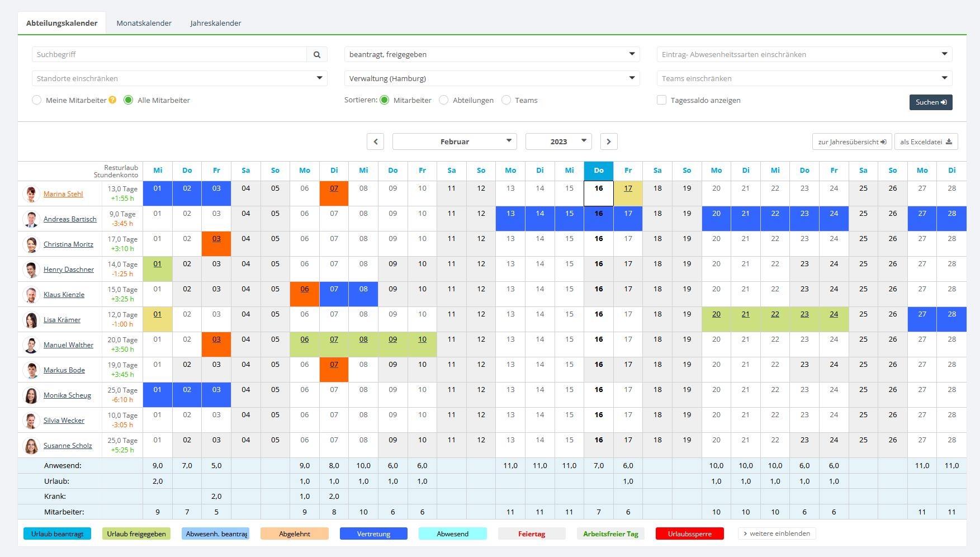Click 'Urlaubssperre' red legend swatch
The width and height of the screenshot is (980, 557).
click(x=690, y=534)
